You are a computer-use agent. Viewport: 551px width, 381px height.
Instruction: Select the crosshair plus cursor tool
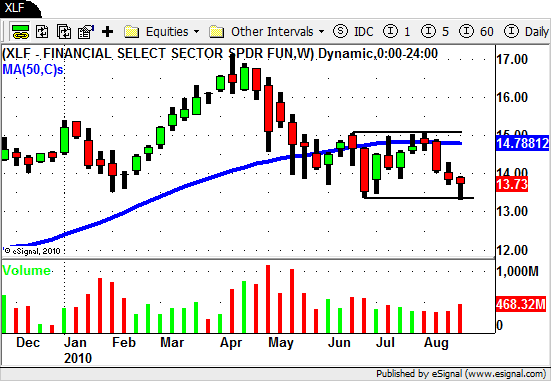click(x=108, y=32)
